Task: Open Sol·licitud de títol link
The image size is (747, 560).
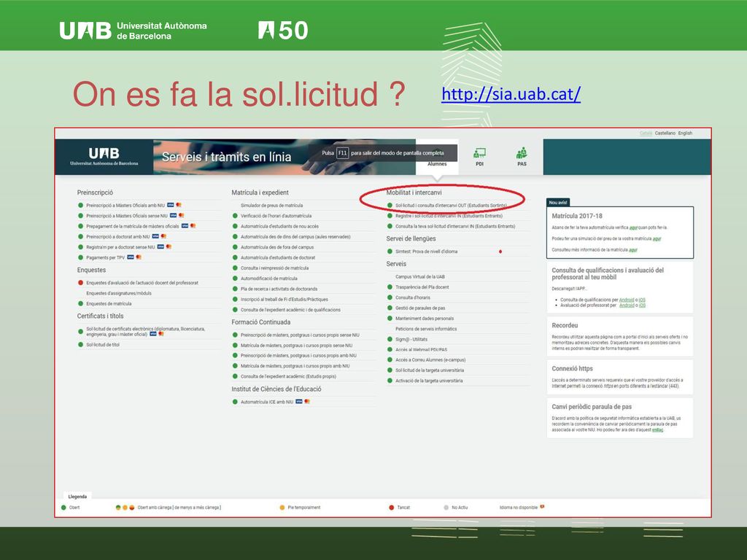Action: (x=103, y=345)
